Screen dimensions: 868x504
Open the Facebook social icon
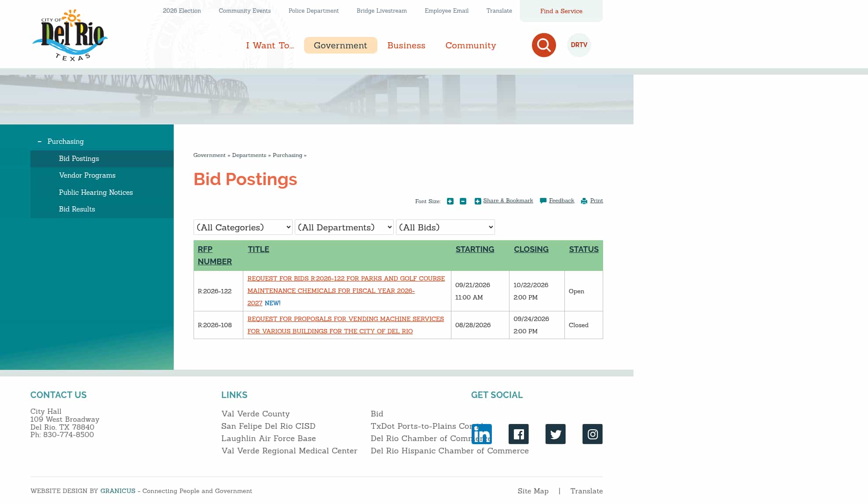coord(519,434)
